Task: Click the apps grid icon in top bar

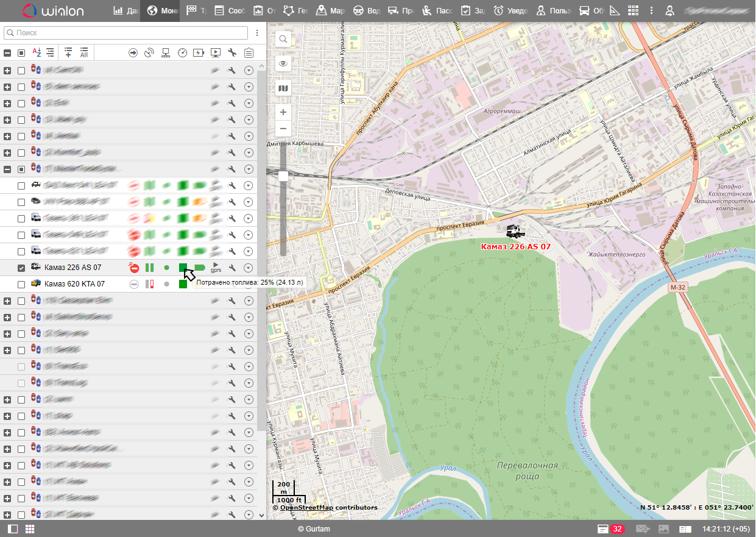Action: tap(634, 11)
